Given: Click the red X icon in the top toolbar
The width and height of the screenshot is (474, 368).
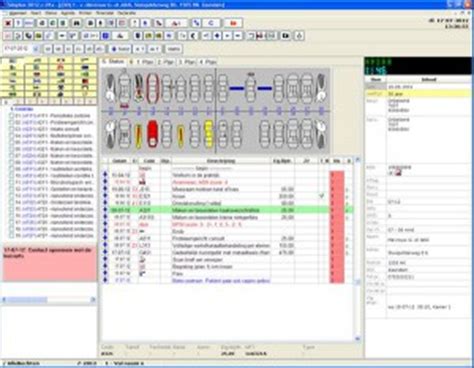Looking at the screenshot, I should tap(8, 23).
